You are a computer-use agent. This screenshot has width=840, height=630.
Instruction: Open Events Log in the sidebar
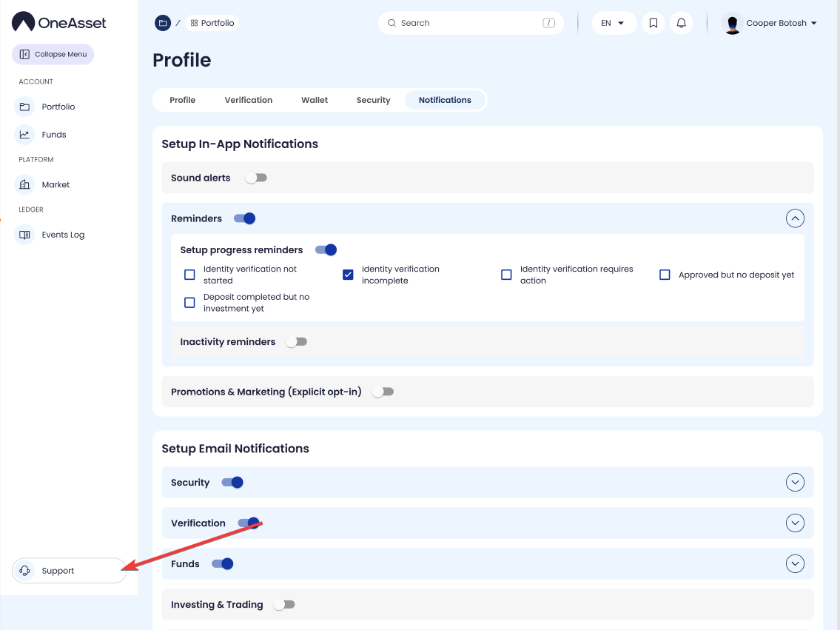(x=63, y=235)
